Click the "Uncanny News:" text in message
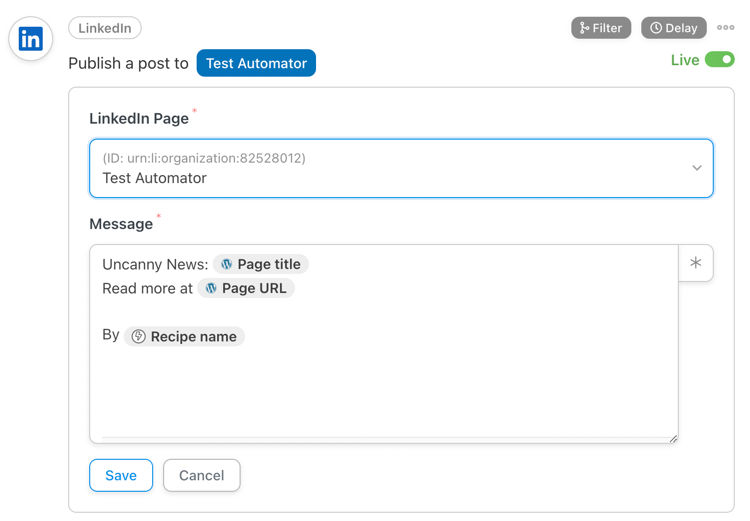This screenshot has width=750, height=521. 155,265
